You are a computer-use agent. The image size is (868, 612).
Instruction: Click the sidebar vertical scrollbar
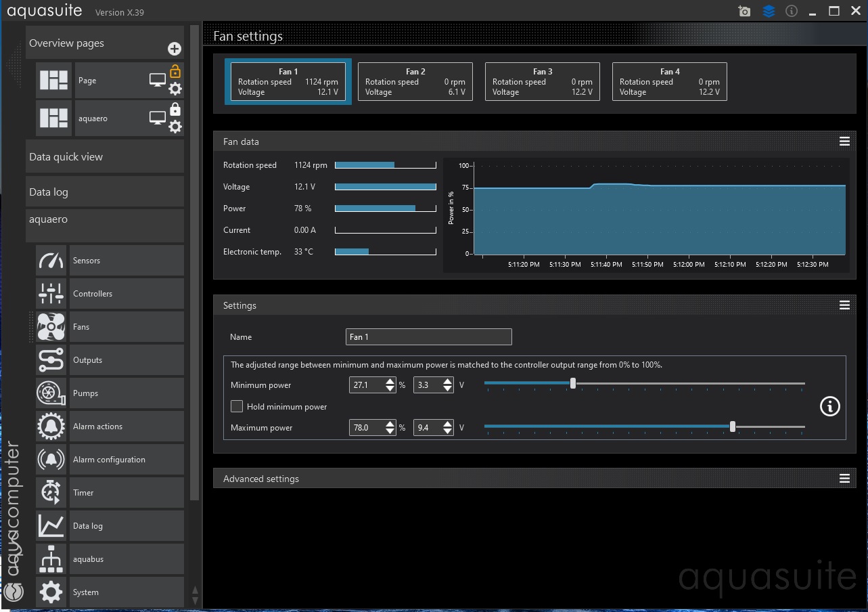195,263
